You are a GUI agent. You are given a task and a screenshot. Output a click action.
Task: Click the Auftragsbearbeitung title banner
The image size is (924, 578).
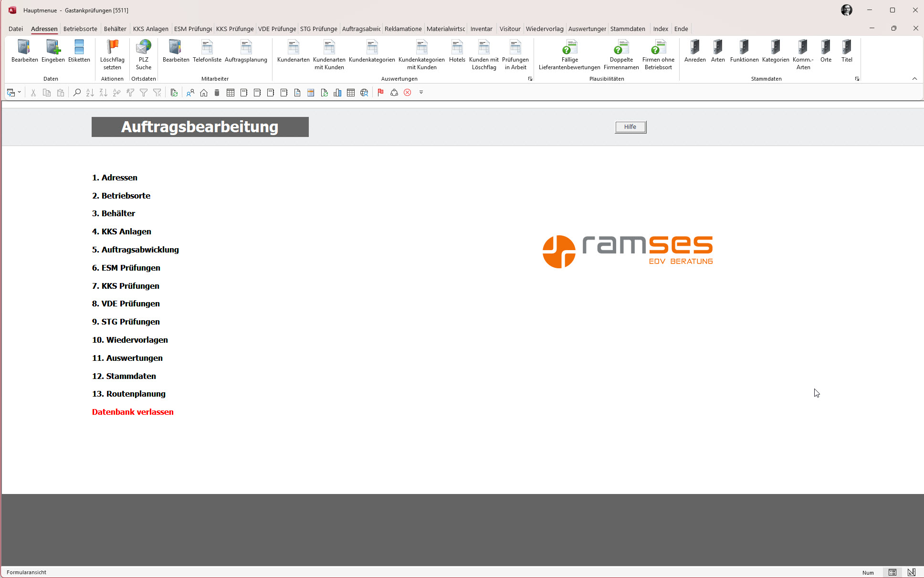coord(200,127)
